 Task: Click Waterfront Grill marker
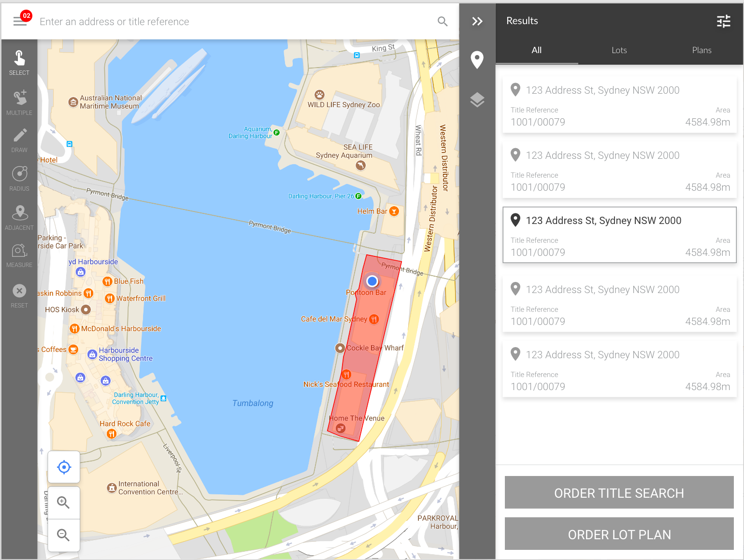click(110, 298)
